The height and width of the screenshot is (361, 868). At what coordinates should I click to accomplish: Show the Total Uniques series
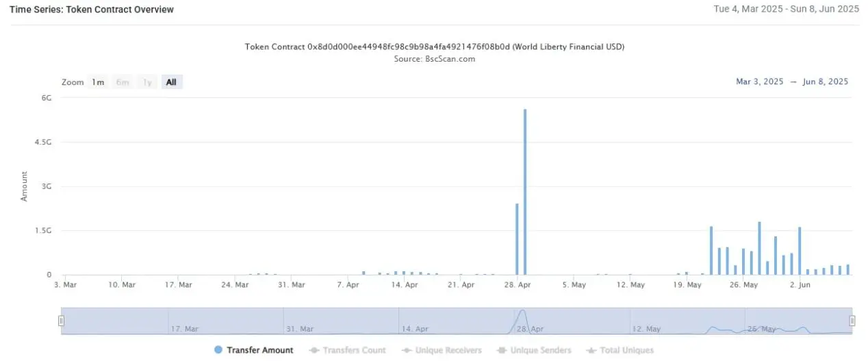tap(620, 350)
